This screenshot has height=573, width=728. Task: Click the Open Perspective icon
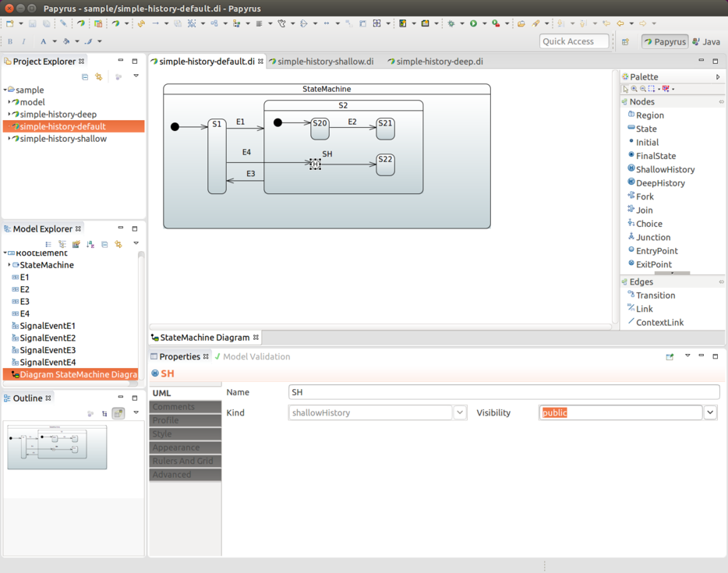(625, 42)
